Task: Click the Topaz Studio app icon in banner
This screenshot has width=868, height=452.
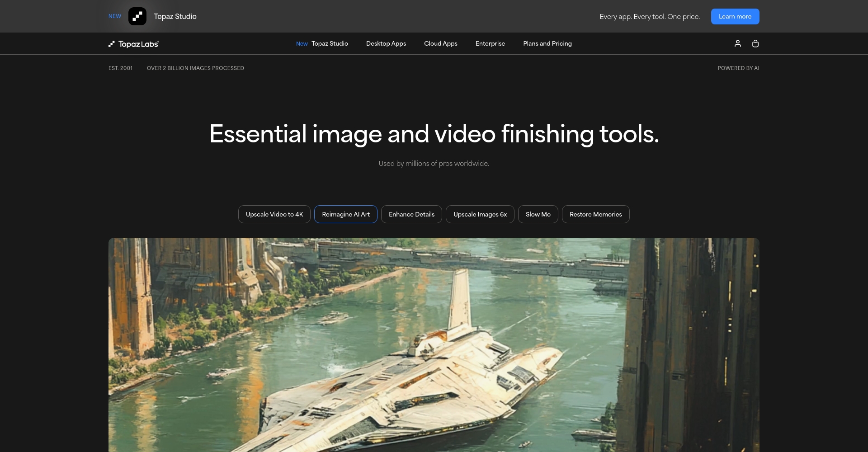Action: click(x=137, y=16)
